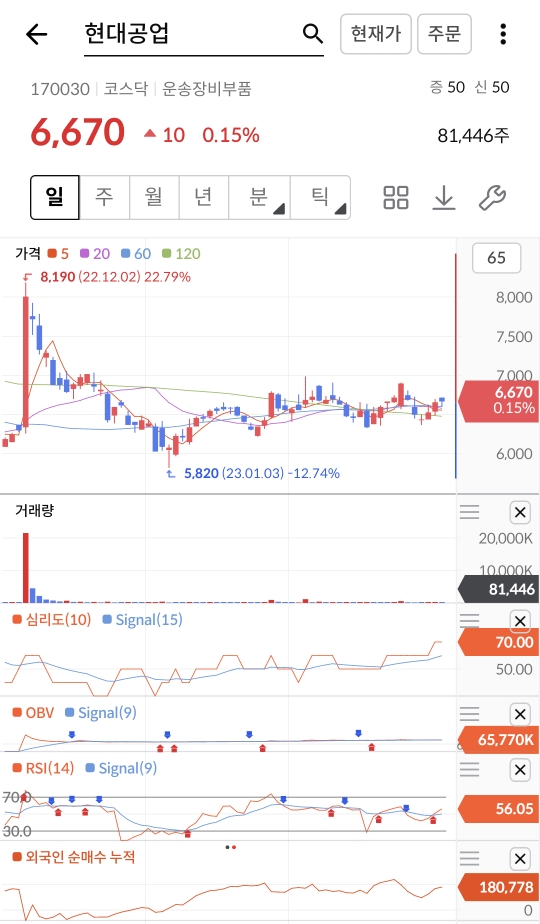Tap the 거래량 volume panel title

pos(34,510)
